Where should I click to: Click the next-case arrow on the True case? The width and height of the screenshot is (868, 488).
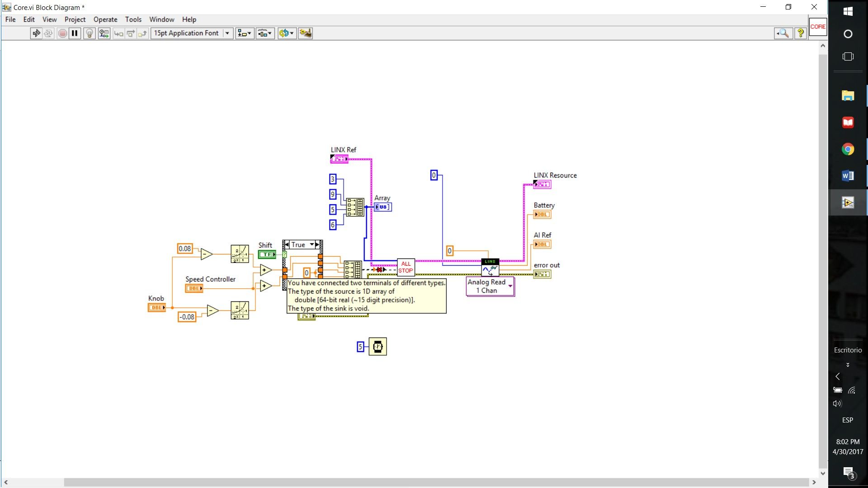click(x=316, y=244)
